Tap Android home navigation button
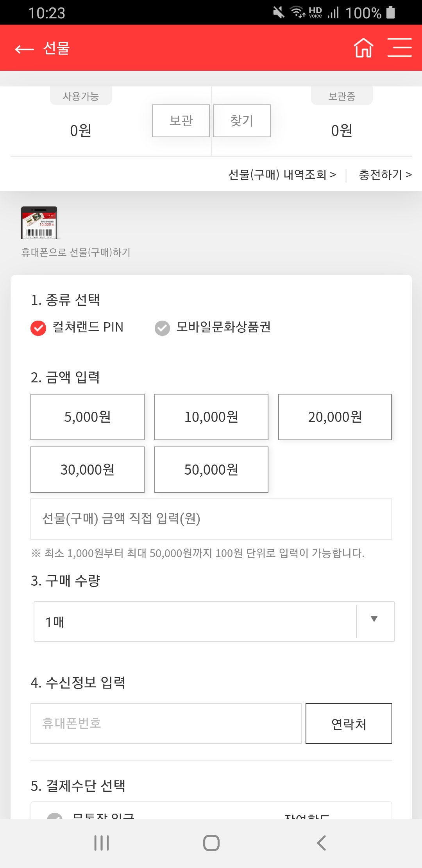 click(211, 843)
